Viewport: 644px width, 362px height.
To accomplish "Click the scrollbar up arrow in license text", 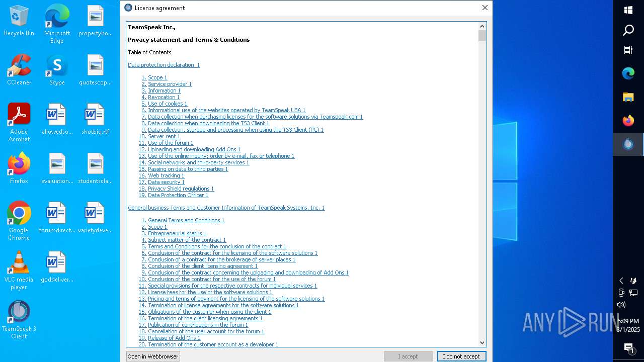I will [x=482, y=26].
